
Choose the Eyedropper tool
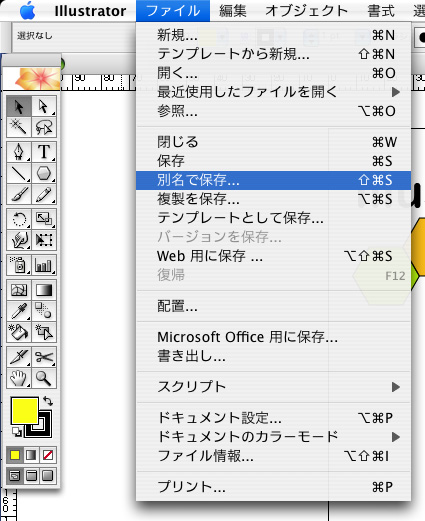[19, 311]
